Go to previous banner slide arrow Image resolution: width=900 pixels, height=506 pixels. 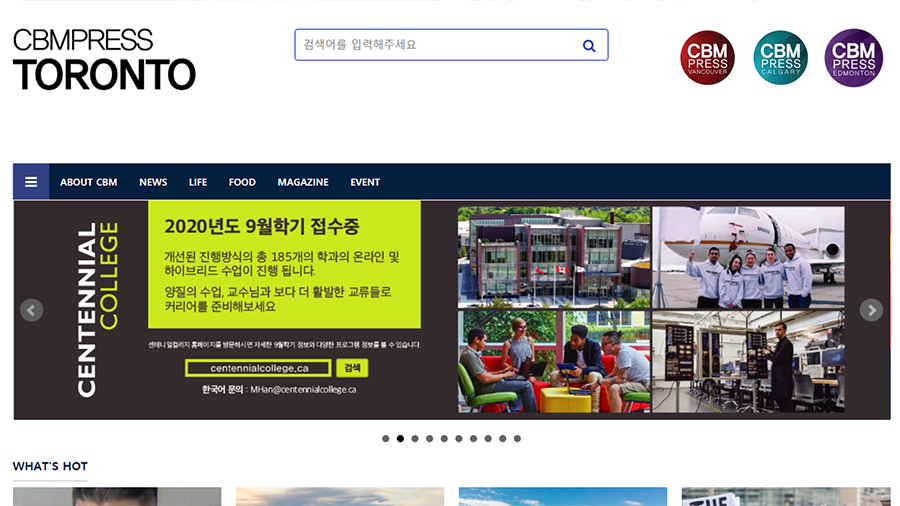(x=32, y=310)
